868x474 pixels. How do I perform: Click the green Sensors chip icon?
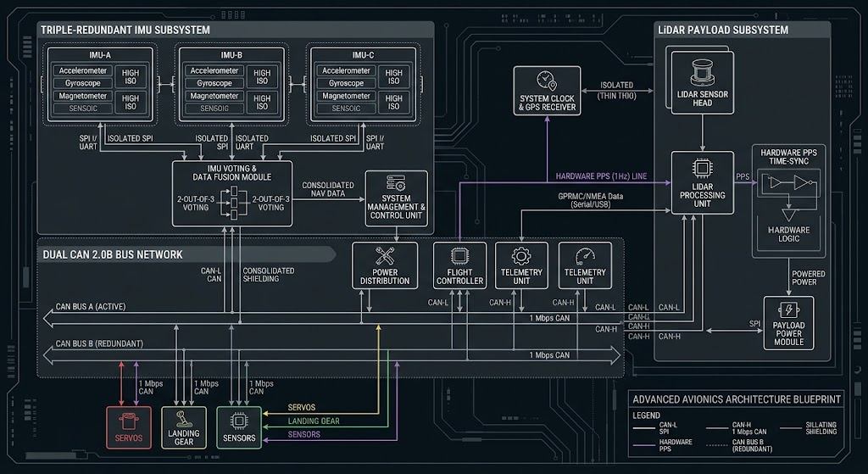pos(239,421)
